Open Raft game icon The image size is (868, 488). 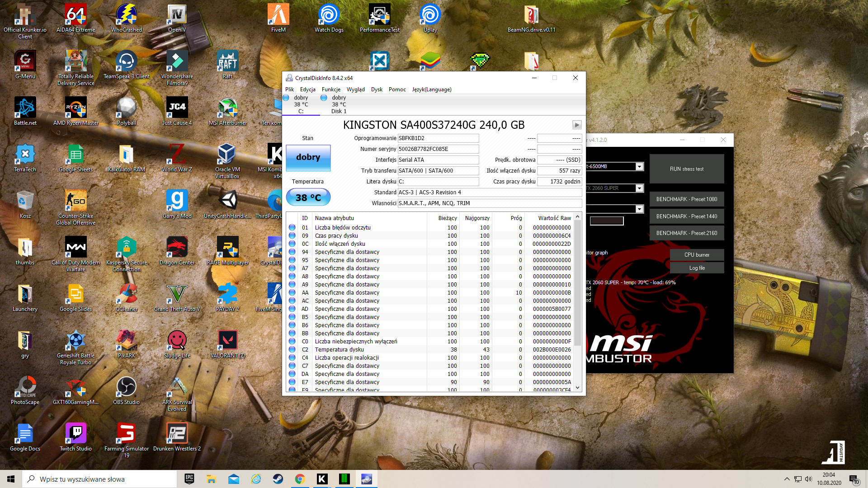[x=227, y=65]
